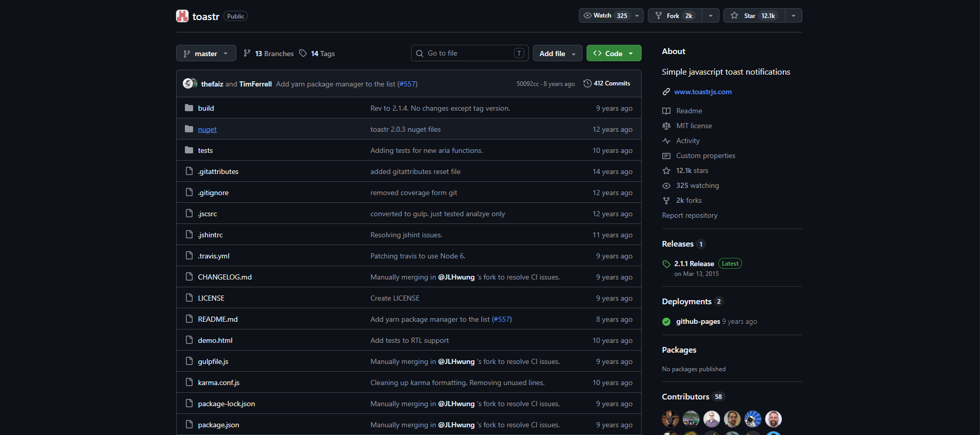Click the Go to file search field
This screenshot has height=435, width=980.
coord(470,53)
